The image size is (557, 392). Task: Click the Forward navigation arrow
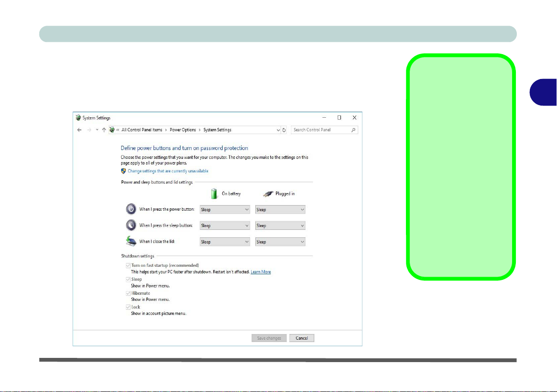coord(89,130)
